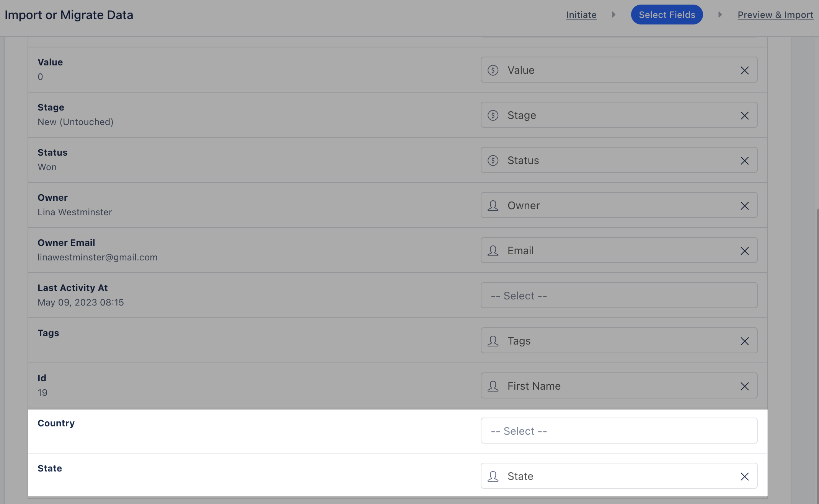The width and height of the screenshot is (819, 504).
Task: Clear the First Name field mapping
Action: 744,386
